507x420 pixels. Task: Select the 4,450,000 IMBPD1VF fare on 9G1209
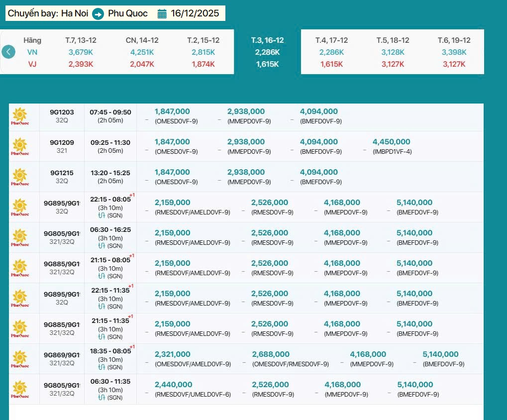(x=391, y=142)
